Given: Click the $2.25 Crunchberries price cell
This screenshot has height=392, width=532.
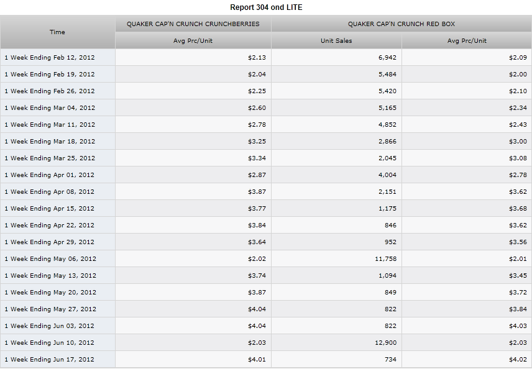Looking at the screenshot, I should coord(193,91).
